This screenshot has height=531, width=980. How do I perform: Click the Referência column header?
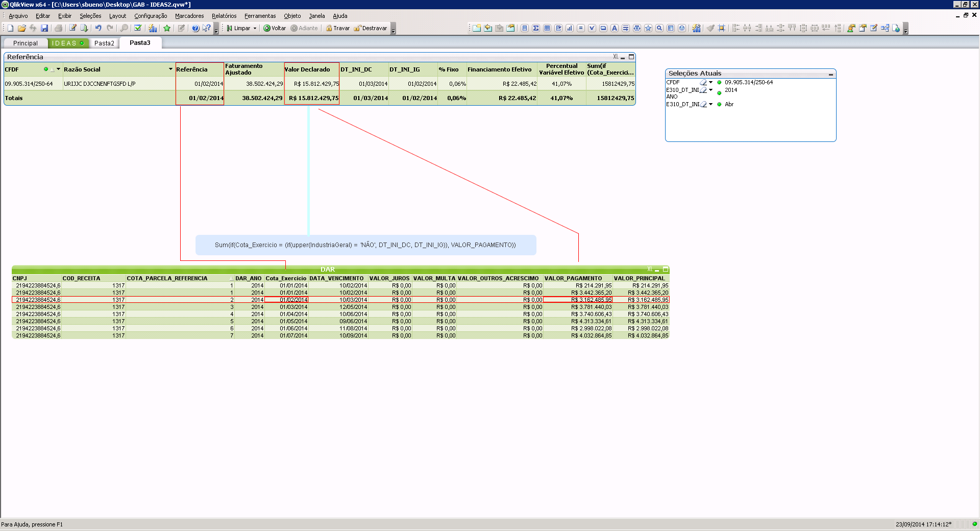tap(200, 69)
